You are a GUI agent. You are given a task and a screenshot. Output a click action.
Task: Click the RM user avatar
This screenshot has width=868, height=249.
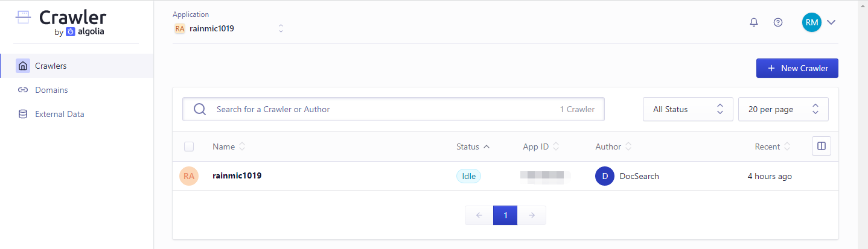click(x=811, y=22)
